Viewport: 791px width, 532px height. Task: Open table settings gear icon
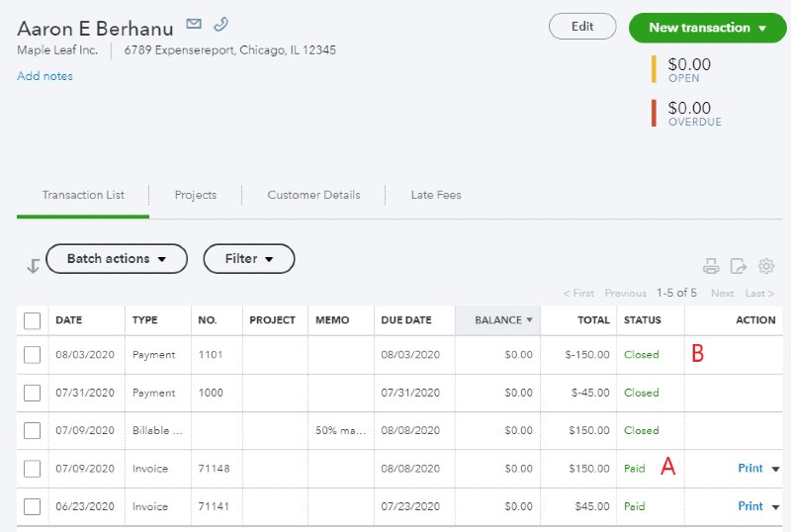click(x=765, y=265)
